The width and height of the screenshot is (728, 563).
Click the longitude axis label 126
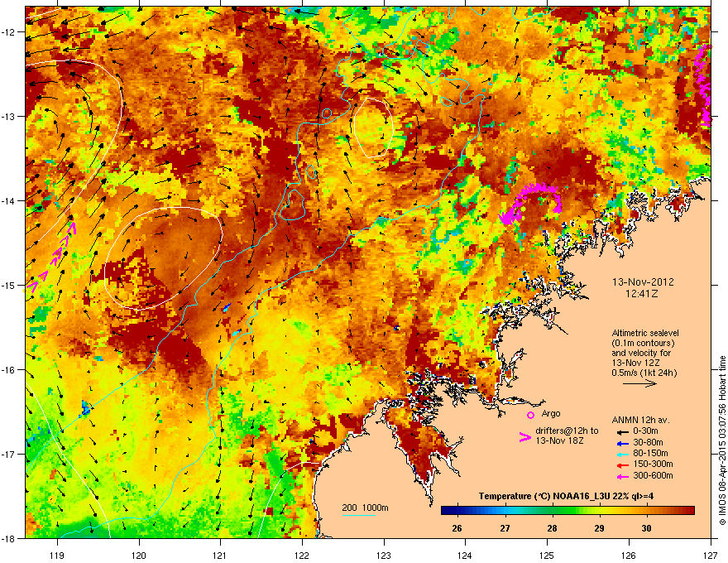tap(629, 555)
